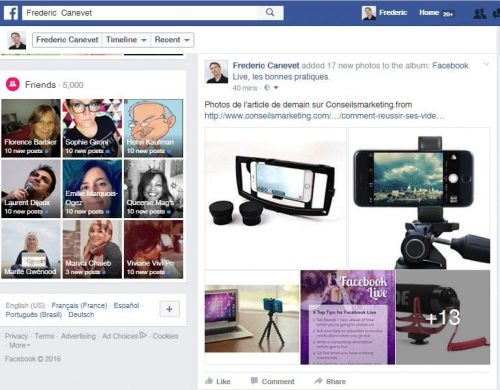Open the purple Facebook Live tips photo
This screenshot has width=500, height=390.
348,317
